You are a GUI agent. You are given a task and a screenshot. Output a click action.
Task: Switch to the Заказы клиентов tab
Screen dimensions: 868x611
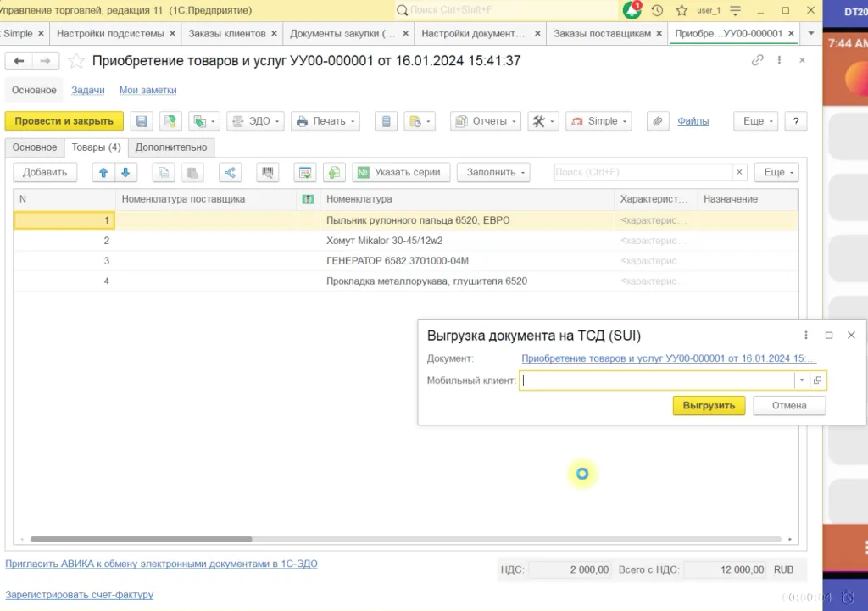coord(227,33)
